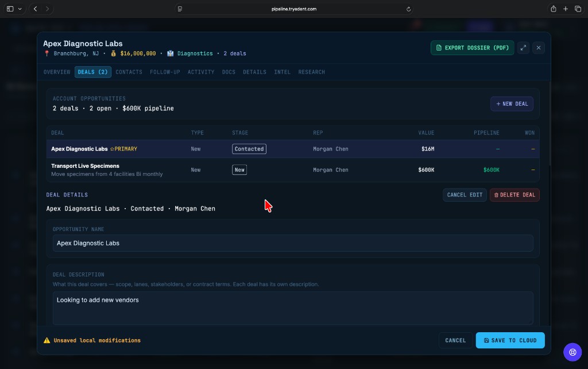Screen dimensions: 588x369
Task: Click the PIPELINE column header
Action: point(486,133)
